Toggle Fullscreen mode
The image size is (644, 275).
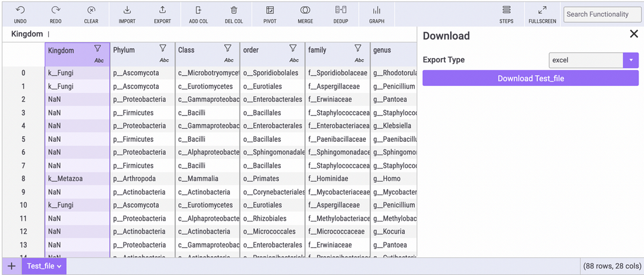tap(543, 10)
